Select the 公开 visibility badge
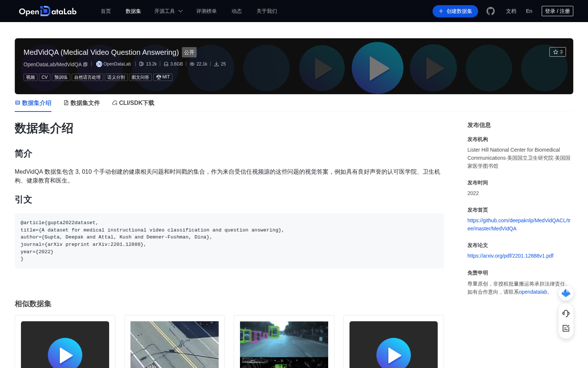 click(x=189, y=52)
